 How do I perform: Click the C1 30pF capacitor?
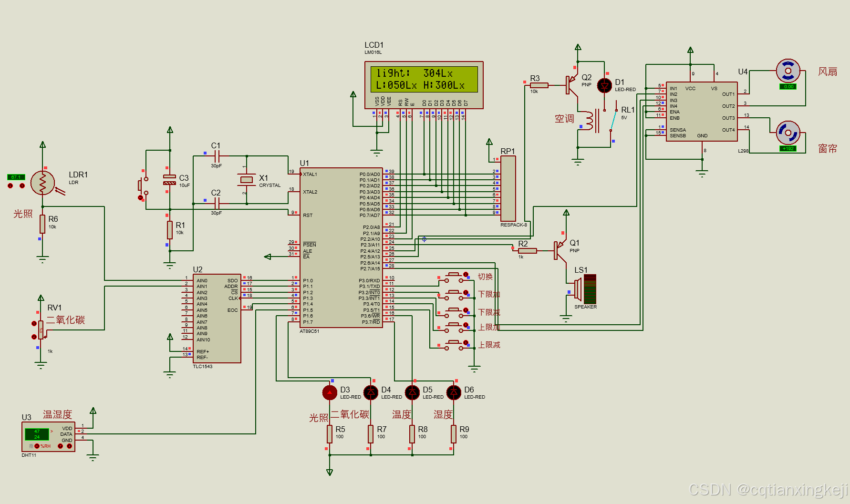click(217, 156)
